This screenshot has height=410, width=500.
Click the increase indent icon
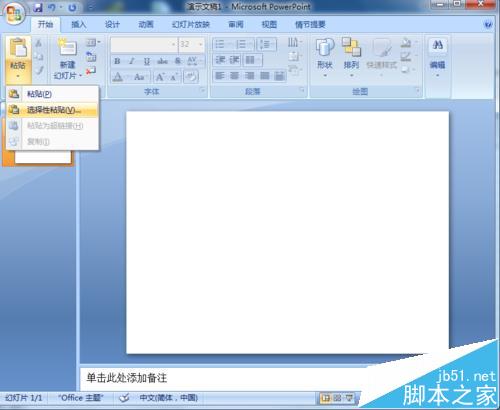click(x=234, y=60)
